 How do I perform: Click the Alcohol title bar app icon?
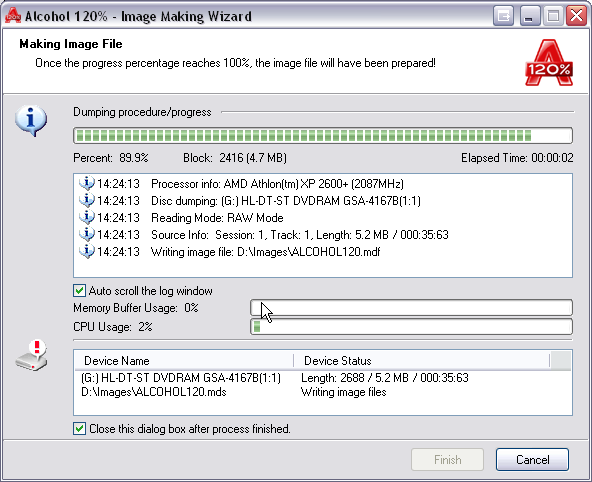coord(12,15)
